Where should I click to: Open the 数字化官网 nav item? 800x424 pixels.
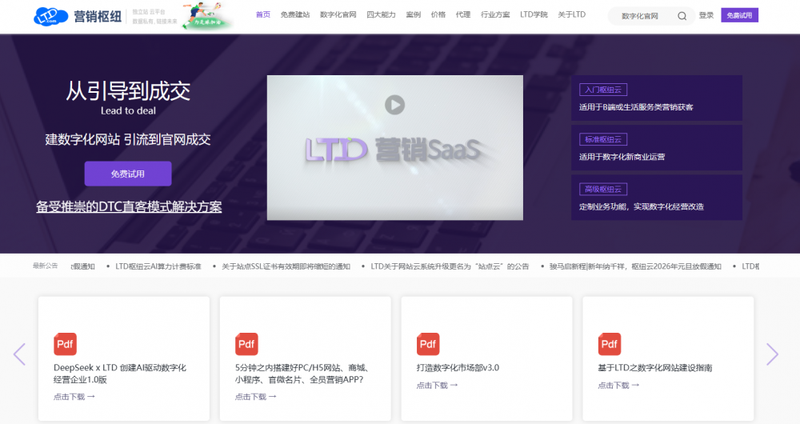click(338, 15)
